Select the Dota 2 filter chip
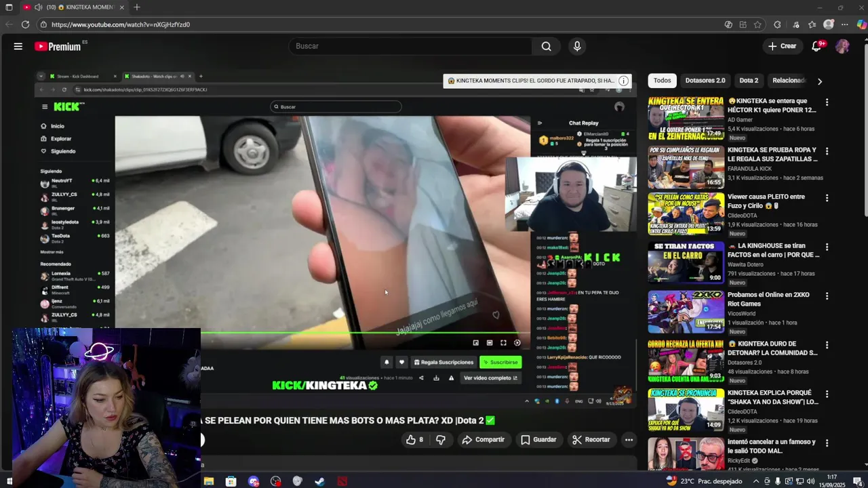 749,81
